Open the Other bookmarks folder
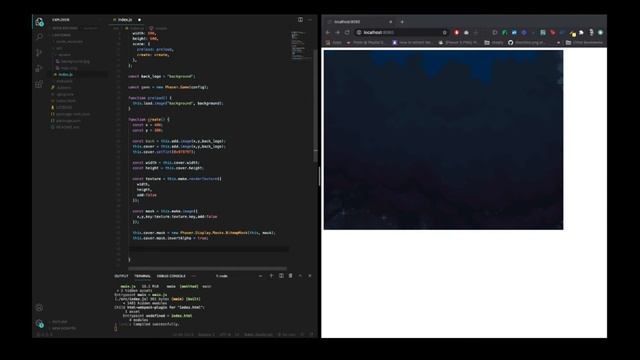The image size is (640, 360). [x=584, y=42]
